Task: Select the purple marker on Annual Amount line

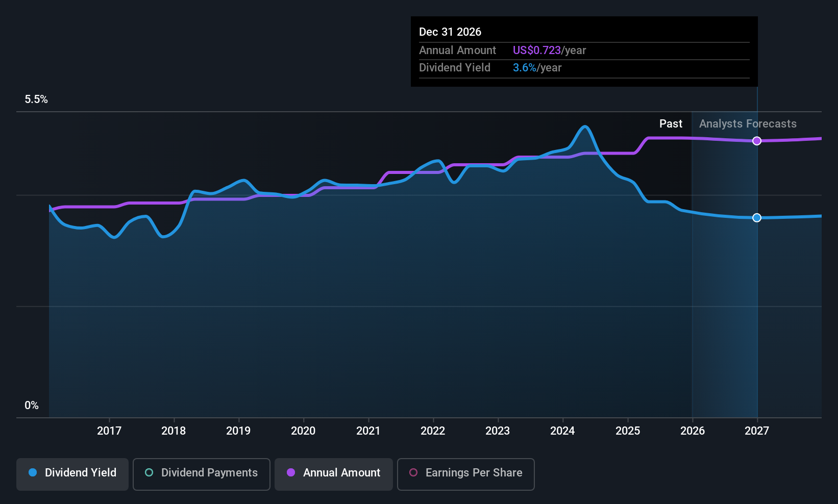Action: tap(757, 141)
